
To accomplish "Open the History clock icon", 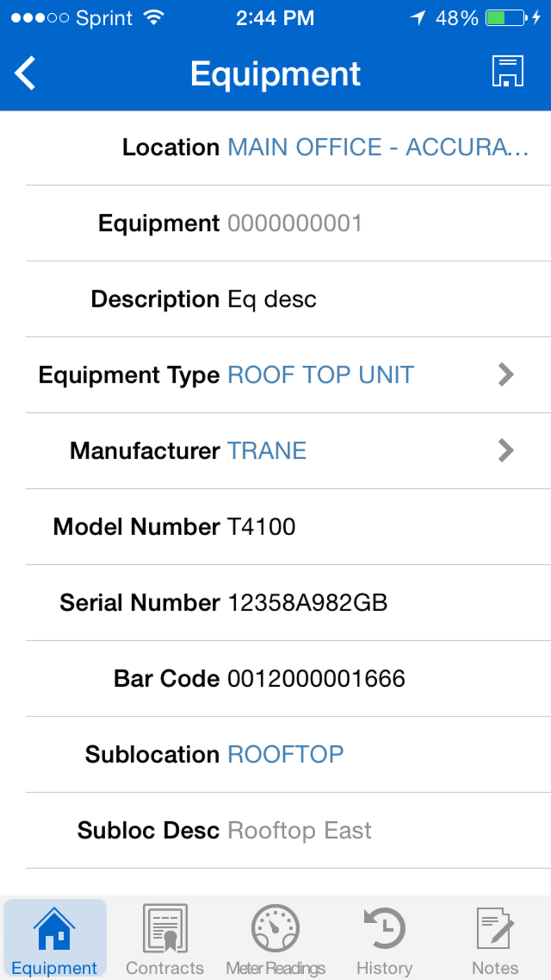I will tap(385, 928).
